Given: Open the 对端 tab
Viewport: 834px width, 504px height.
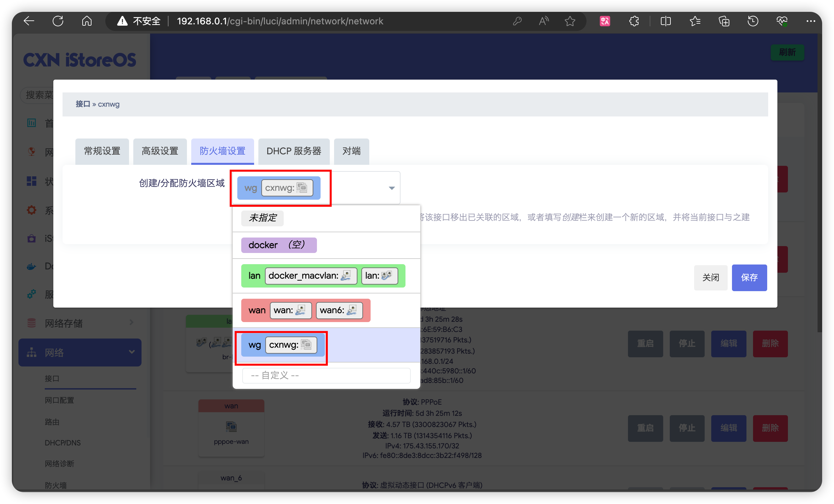Looking at the screenshot, I should [x=351, y=151].
